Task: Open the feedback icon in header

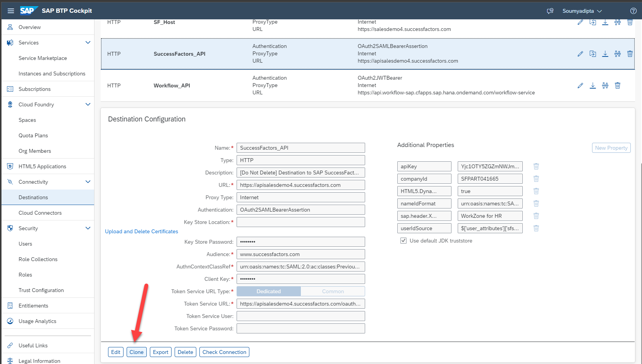Action: pos(550,11)
